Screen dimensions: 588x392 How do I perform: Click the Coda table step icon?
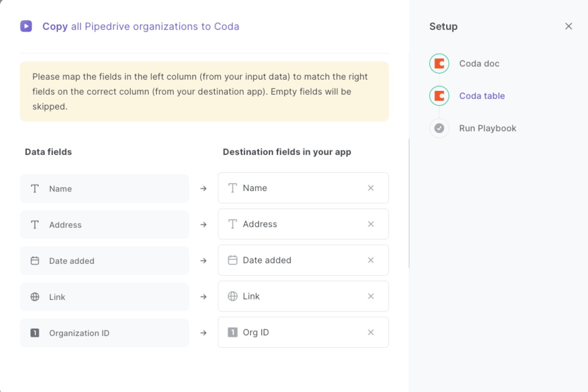(439, 96)
